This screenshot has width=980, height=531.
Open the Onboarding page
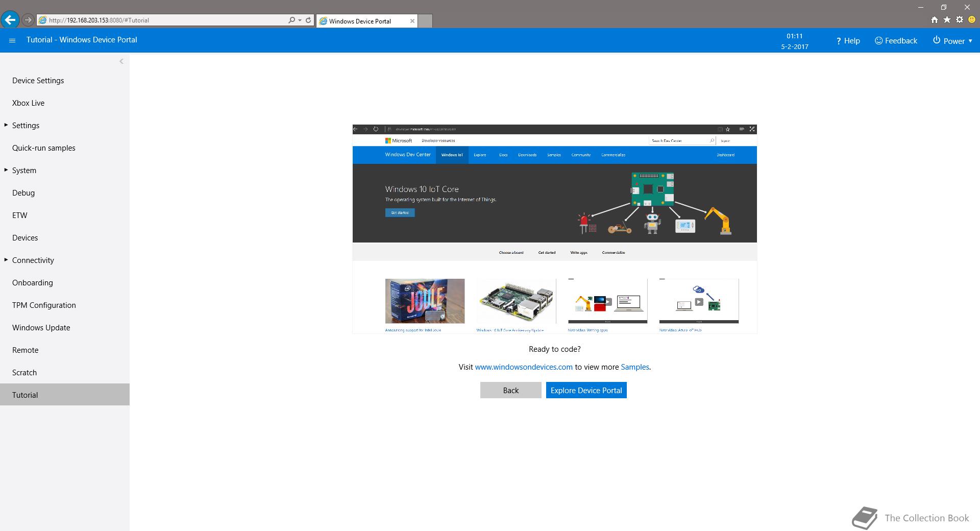[x=33, y=283]
